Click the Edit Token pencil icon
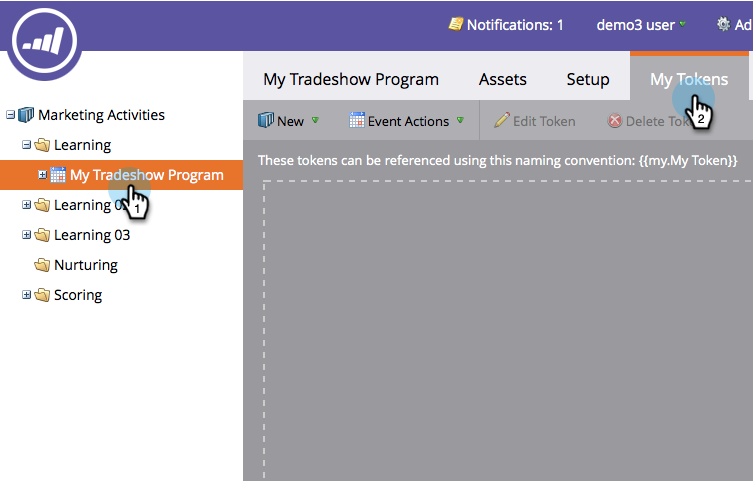The image size is (754, 481). [x=502, y=121]
